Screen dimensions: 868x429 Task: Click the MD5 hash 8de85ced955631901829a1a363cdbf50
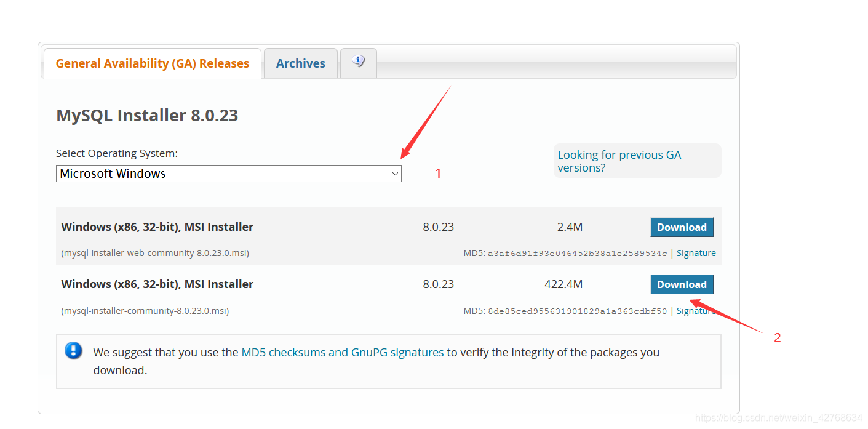[577, 311]
